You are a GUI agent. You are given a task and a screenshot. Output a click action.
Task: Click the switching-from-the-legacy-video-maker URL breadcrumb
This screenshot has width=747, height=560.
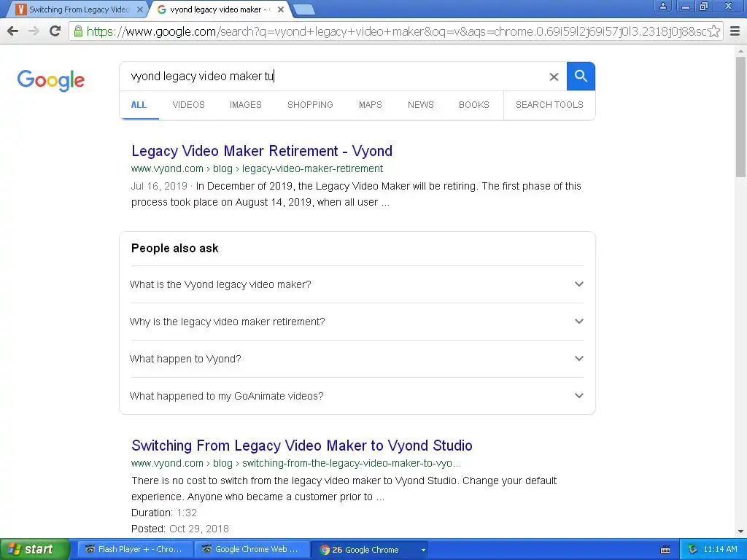click(352, 463)
